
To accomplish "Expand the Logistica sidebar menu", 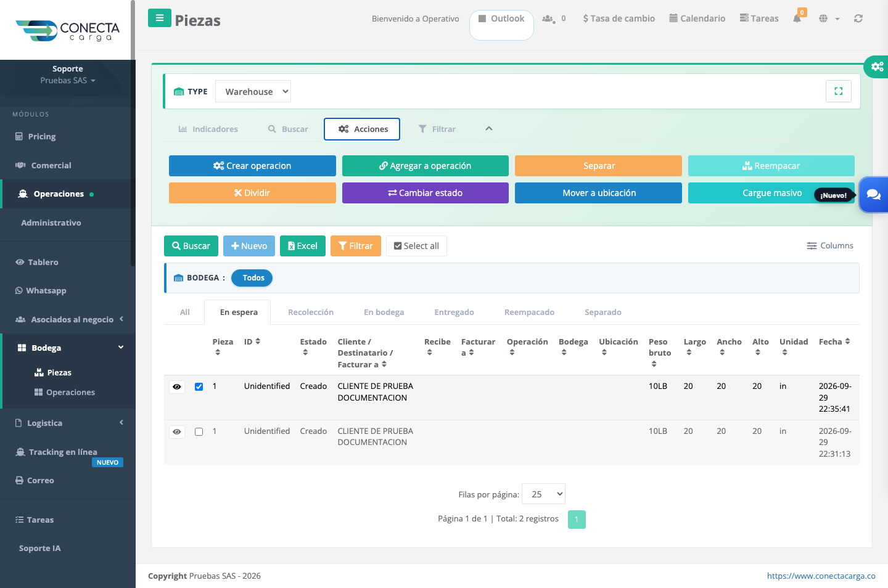I will [x=68, y=423].
